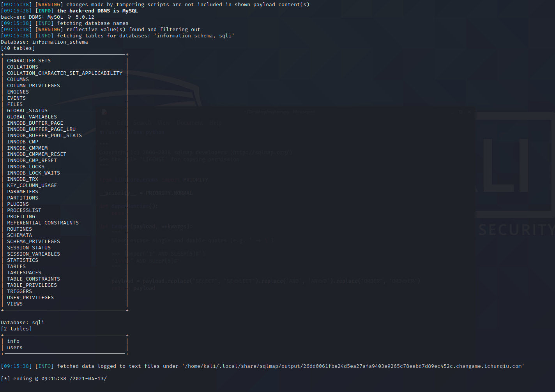Click the sqlmap output folder path text
Viewport: 555px width, 392px height.
[353, 366]
